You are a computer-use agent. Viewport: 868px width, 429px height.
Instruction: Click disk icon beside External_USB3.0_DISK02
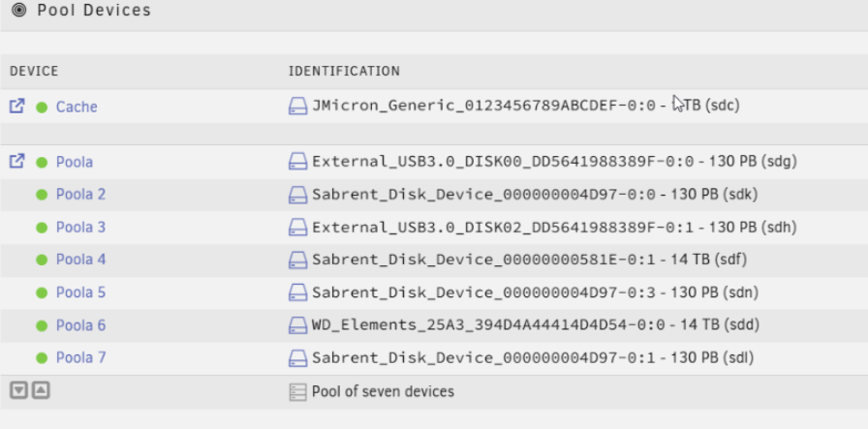297,227
